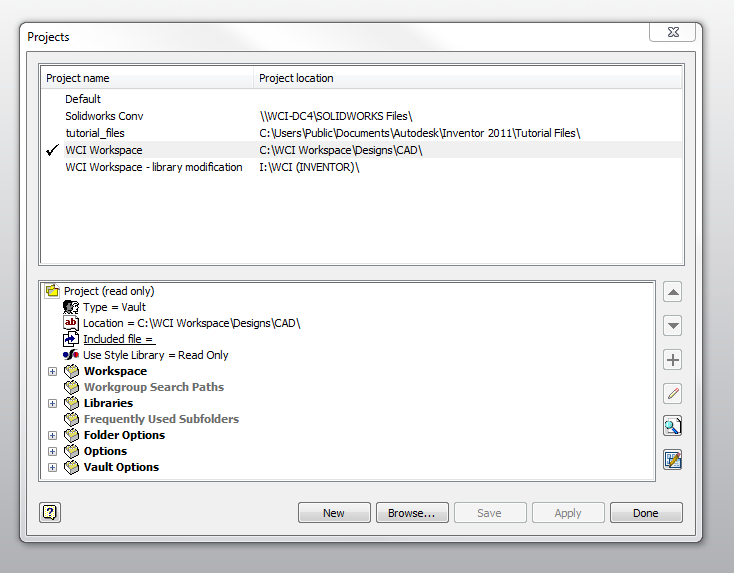Click the magnifier find duplicate files button
Image resolution: width=734 pixels, height=573 pixels.
(673, 426)
